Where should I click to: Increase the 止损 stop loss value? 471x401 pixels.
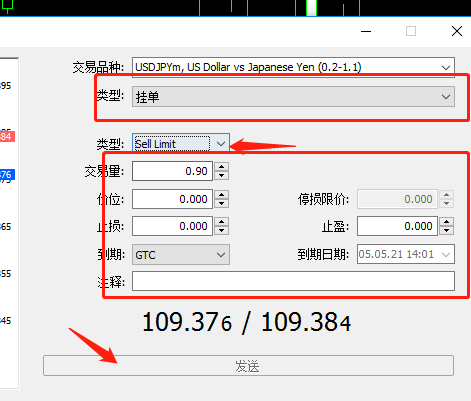pos(221,222)
